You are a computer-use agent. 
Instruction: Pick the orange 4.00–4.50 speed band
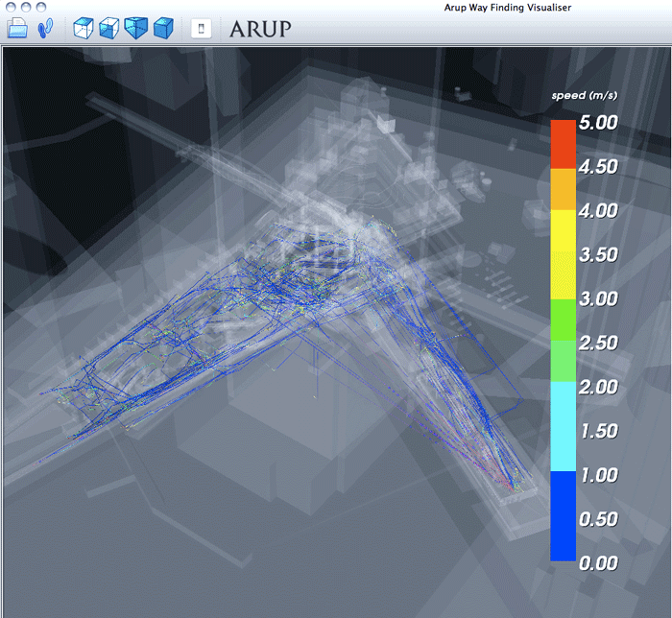click(x=563, y=187)
